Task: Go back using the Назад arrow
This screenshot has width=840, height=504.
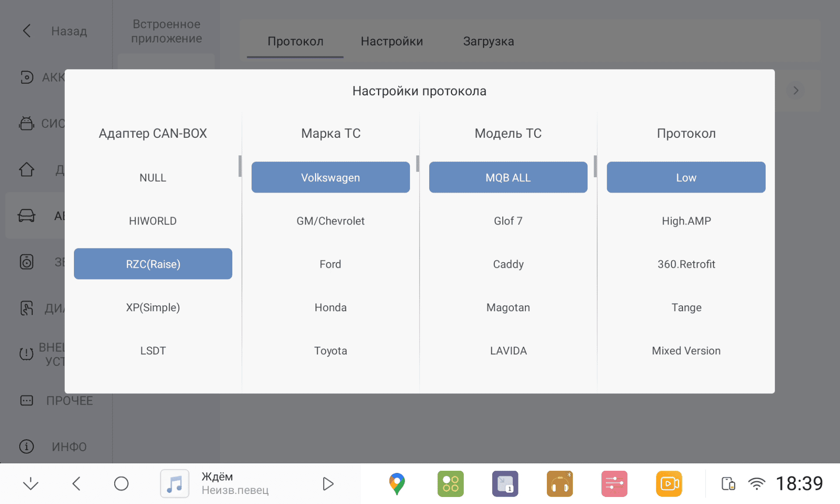Action: 27,31
